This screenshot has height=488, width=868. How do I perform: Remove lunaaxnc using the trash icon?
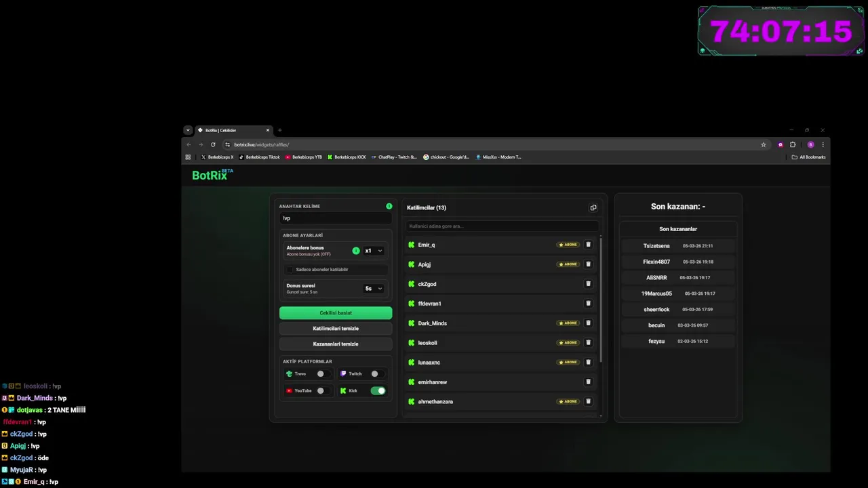[x=589, y=362]
